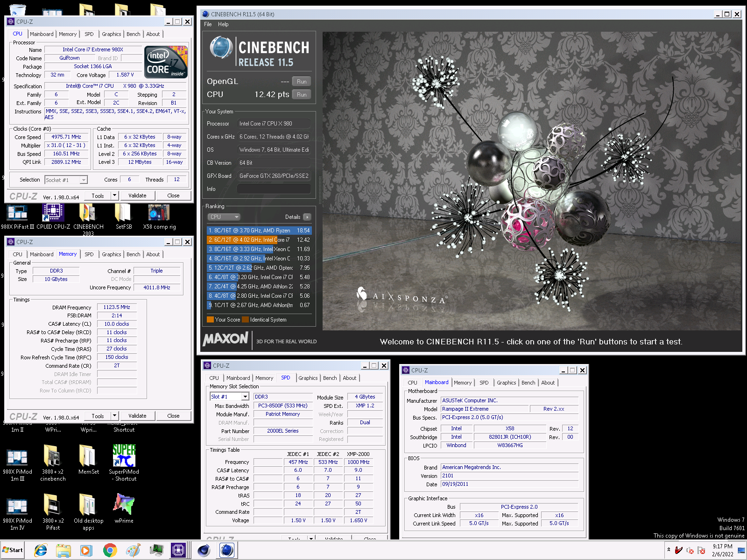Switch to the Mainboard tab in the top-left CPU-Z window
Image resolution: width=747 pixels, height=560 pixels.
click(42, 34)
